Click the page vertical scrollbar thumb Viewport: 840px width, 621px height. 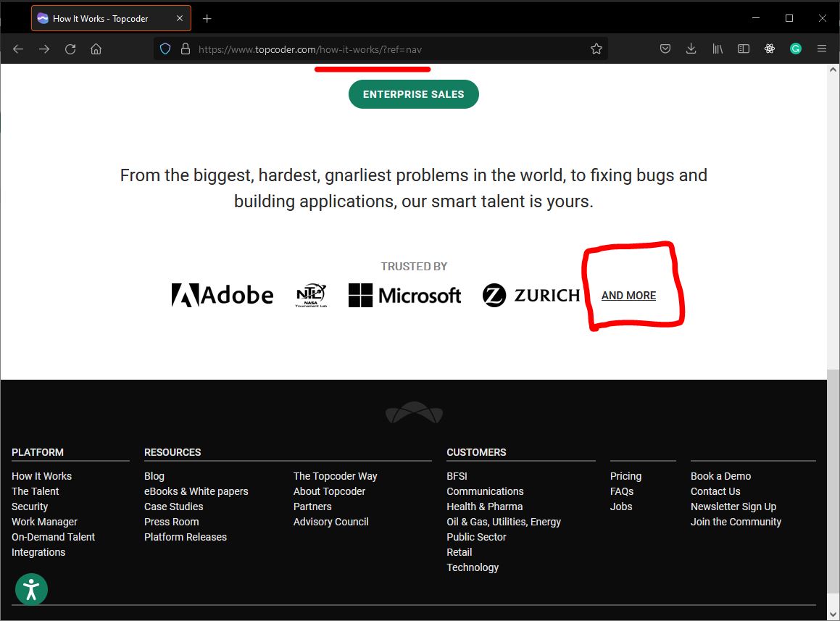(833, 480)
